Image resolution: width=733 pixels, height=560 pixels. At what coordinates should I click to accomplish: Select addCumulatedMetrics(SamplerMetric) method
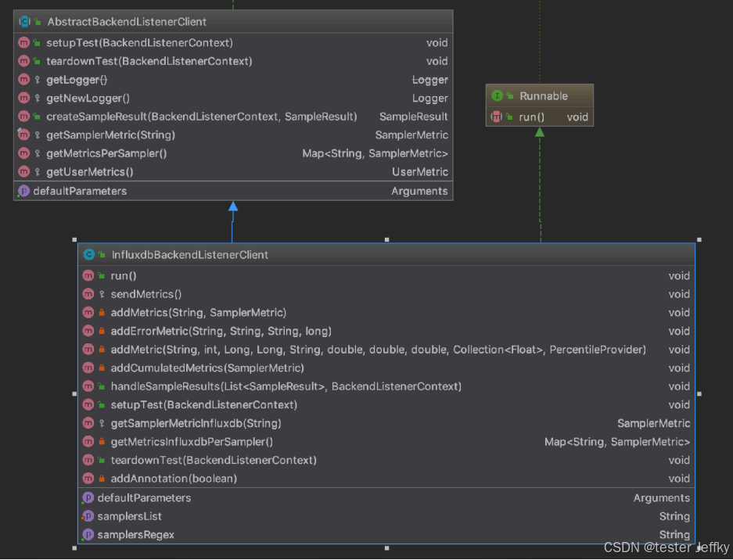(386, 368)
